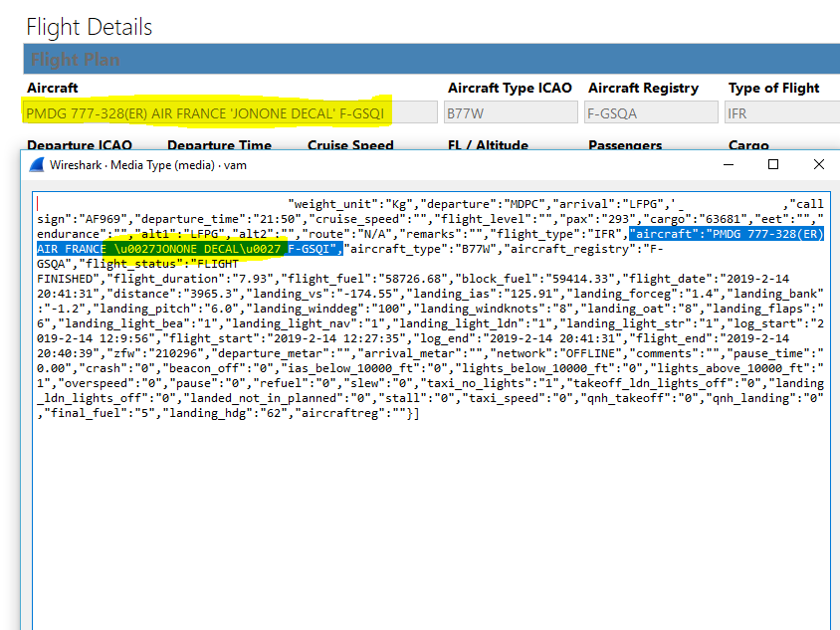
Task: Click the Wireshark shark fin icon
Action: click(x=37, y=165)
